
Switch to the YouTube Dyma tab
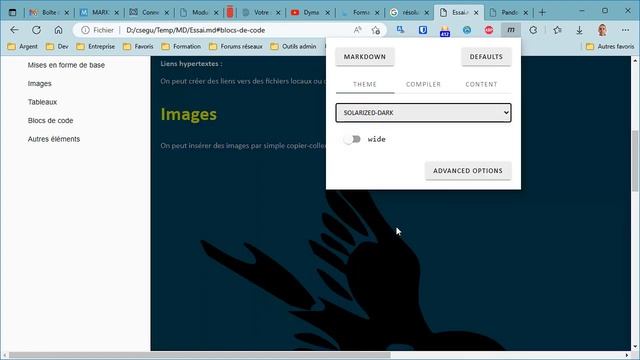point(311,13)
